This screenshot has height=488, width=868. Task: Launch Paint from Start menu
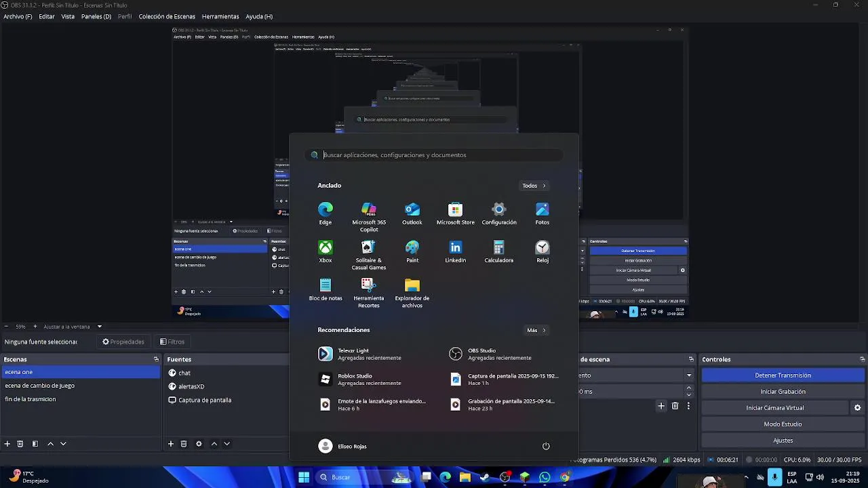412,251
